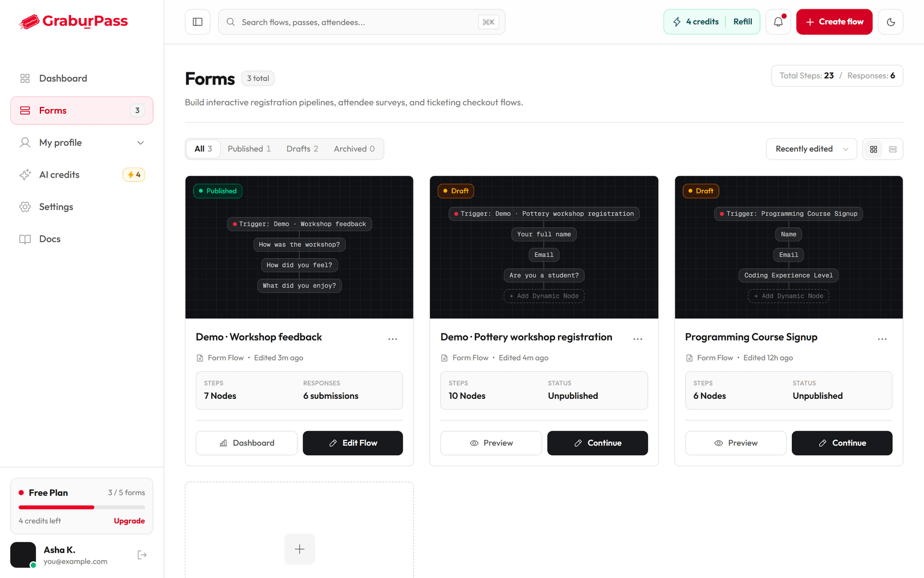924x578 pixels.
Task: Click the Published status badge
Action: [x=218, y=191]
